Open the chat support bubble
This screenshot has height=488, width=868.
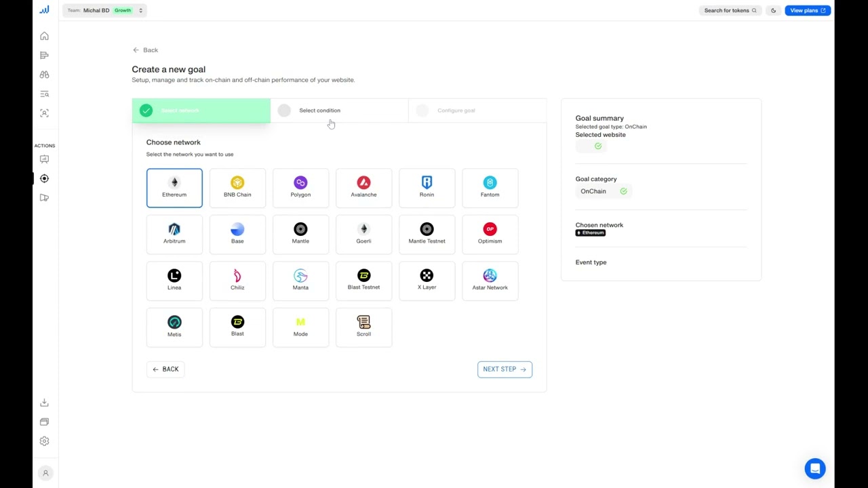tap(815, 468)
